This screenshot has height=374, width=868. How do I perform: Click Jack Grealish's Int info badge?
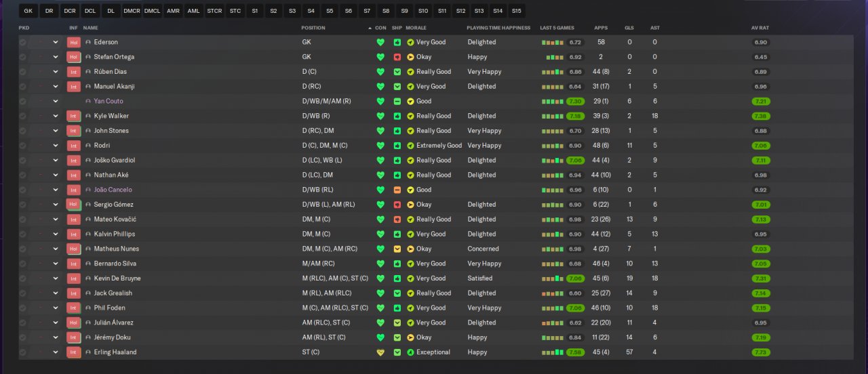pyautogui.click(x=74, y=293)
